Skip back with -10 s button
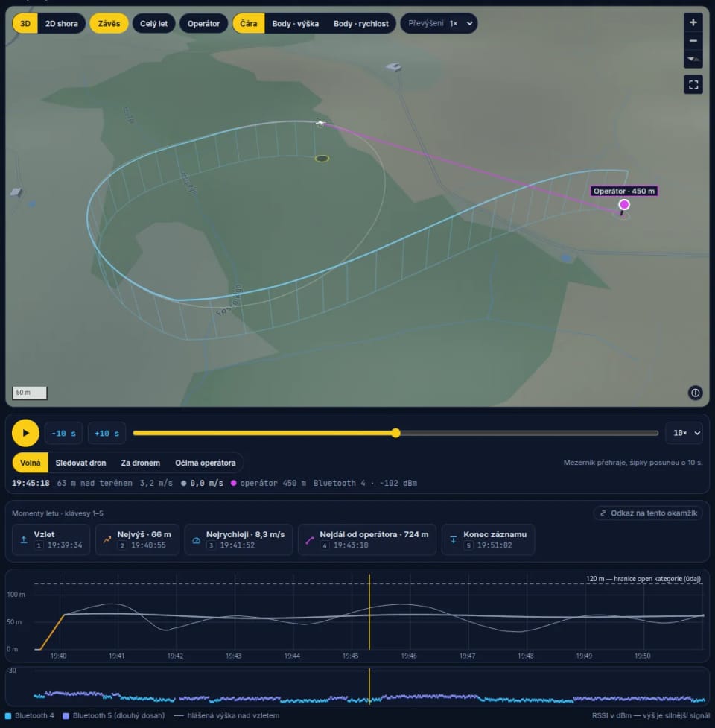Image resolution: width=715 pixels, height=728 pixels. pyautogui.click(x=63, y=433)
